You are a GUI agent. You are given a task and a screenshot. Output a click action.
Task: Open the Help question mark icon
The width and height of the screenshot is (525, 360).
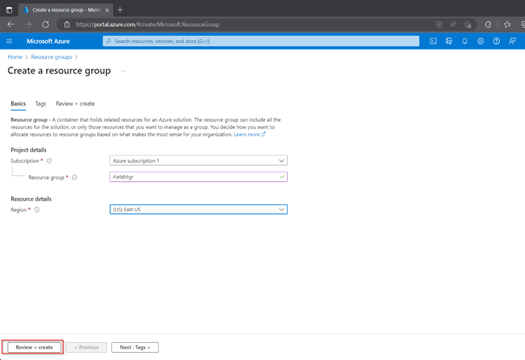pos(496,41)
